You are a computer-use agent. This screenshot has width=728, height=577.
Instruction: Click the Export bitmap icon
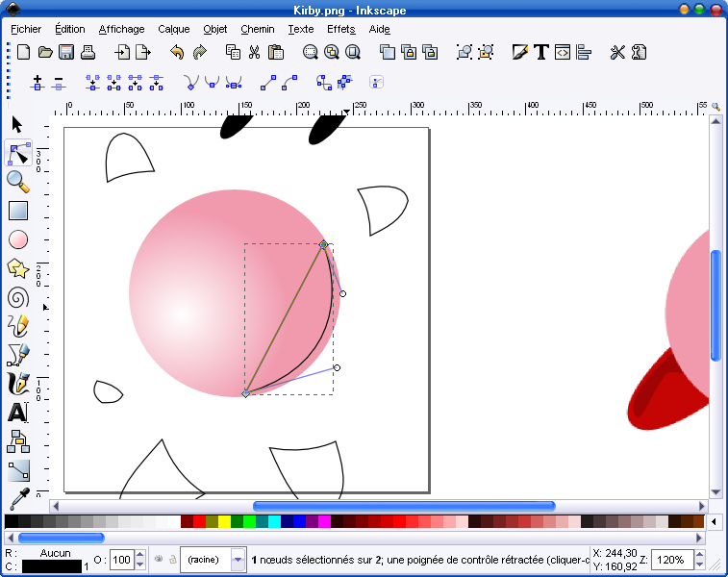pos(143,52)
